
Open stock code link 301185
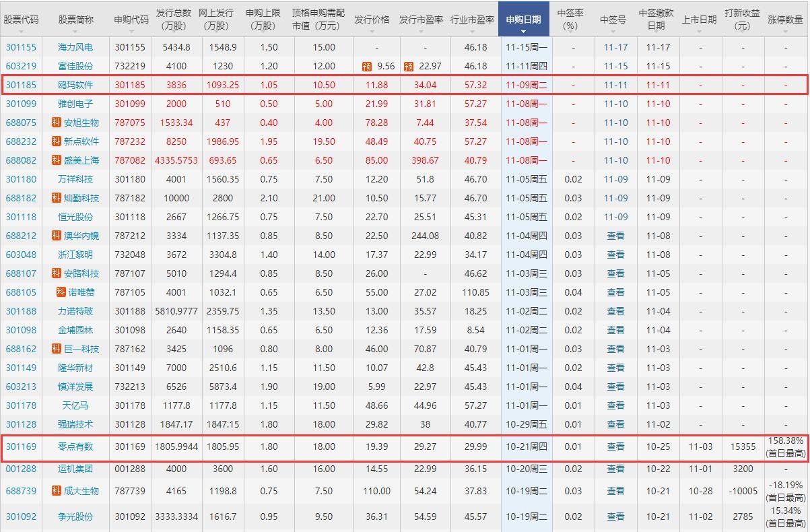[x=22, y=85]
